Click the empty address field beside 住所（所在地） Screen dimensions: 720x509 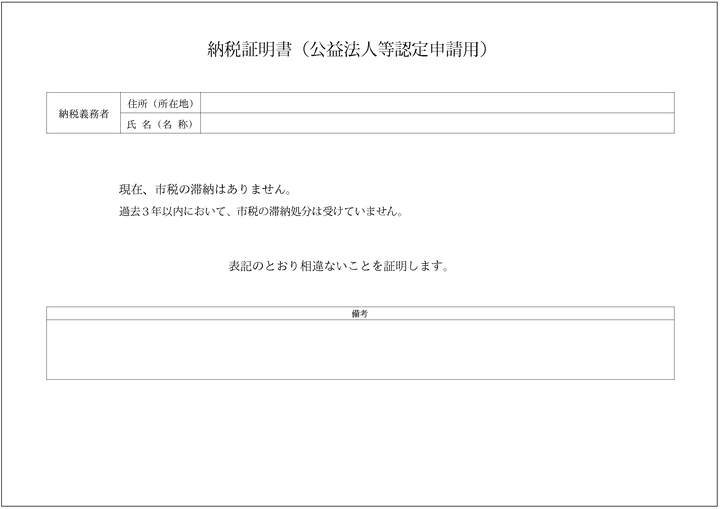(438, 103)
